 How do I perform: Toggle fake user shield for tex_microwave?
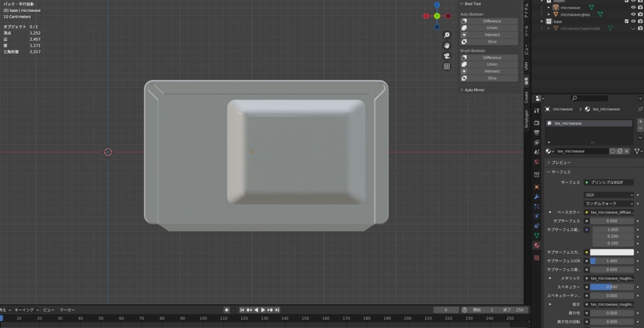(613, 151)
